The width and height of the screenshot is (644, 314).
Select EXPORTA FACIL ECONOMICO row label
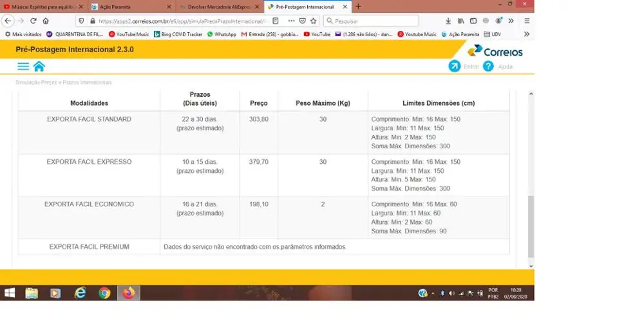coord(89,204)
